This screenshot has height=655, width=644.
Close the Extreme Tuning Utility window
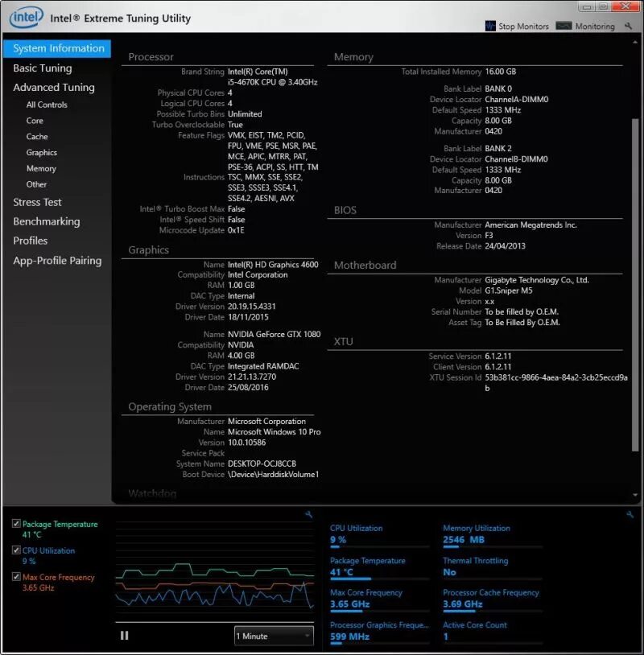coord(625,6)
